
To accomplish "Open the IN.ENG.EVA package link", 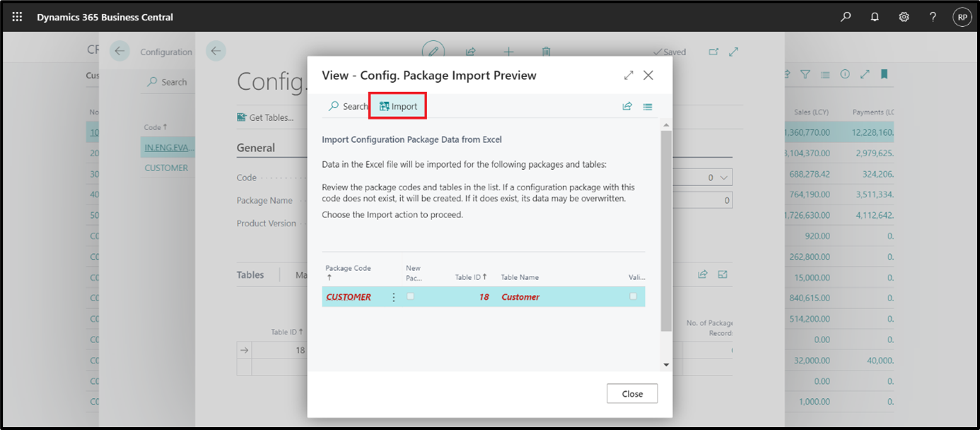I will [168, 147].
